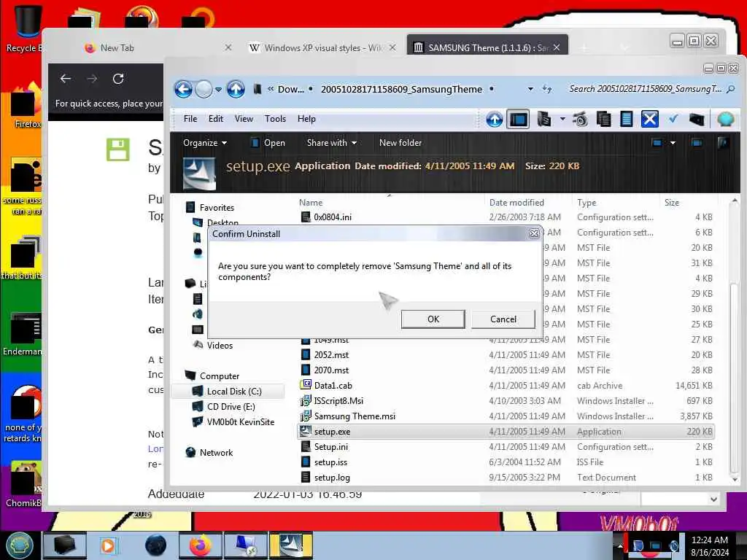The width and height of the screenshot is (747, 560).
Task: Click the Up folder button beside the address bar
Action: (236, 89)
